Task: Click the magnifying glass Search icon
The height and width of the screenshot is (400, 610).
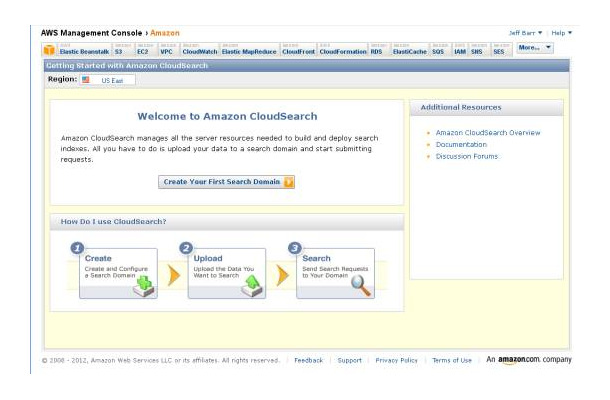Action: tap(361, 286)
